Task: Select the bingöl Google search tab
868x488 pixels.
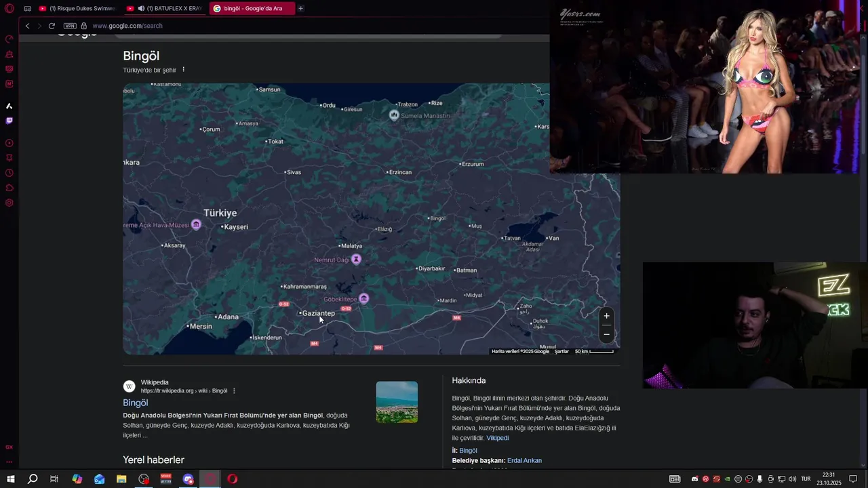Action: (x=252, y=9)
